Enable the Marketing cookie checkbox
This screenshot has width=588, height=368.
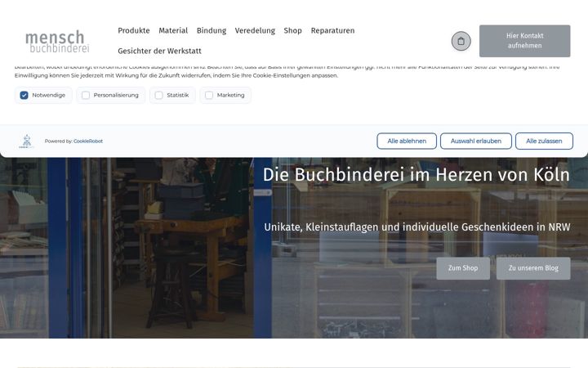pyautogui.click(x=209, y=95)
